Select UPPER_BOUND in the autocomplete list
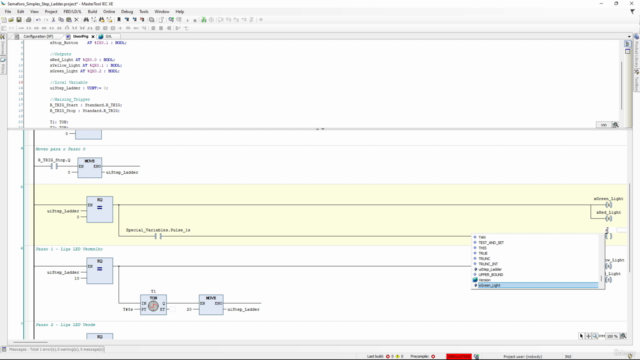Screen dimensions: 640x360 click(536, 275)
